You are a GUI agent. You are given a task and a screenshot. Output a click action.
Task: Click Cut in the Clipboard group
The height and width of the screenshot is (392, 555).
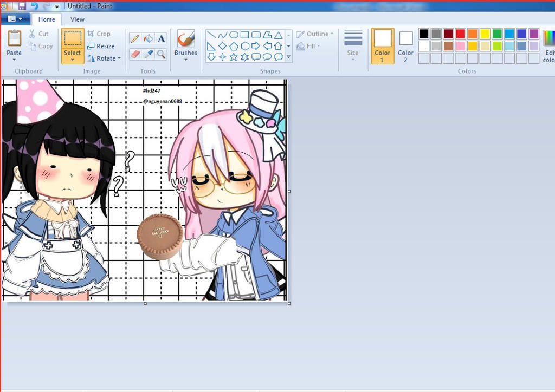pyautogui.click(x=39, y=34)
